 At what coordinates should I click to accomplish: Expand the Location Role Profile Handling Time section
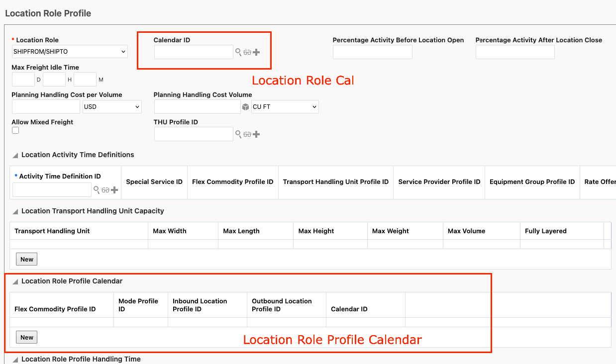pos(15,359)
